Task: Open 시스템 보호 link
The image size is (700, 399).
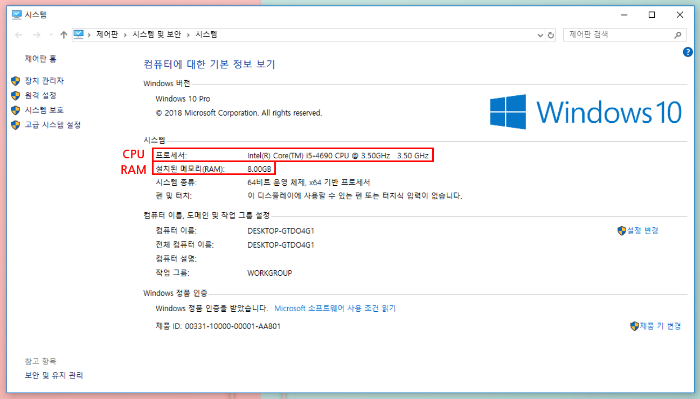Action: click(x=44, y=110)
